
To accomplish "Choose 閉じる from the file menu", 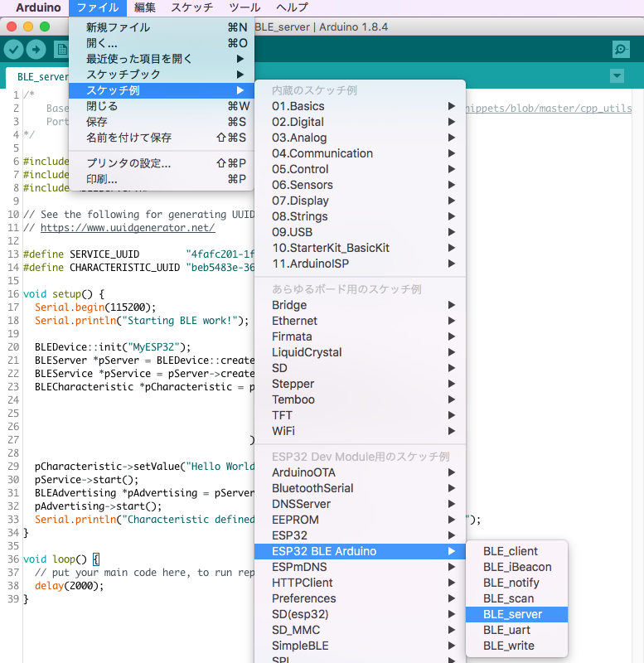I will [162, 106].
